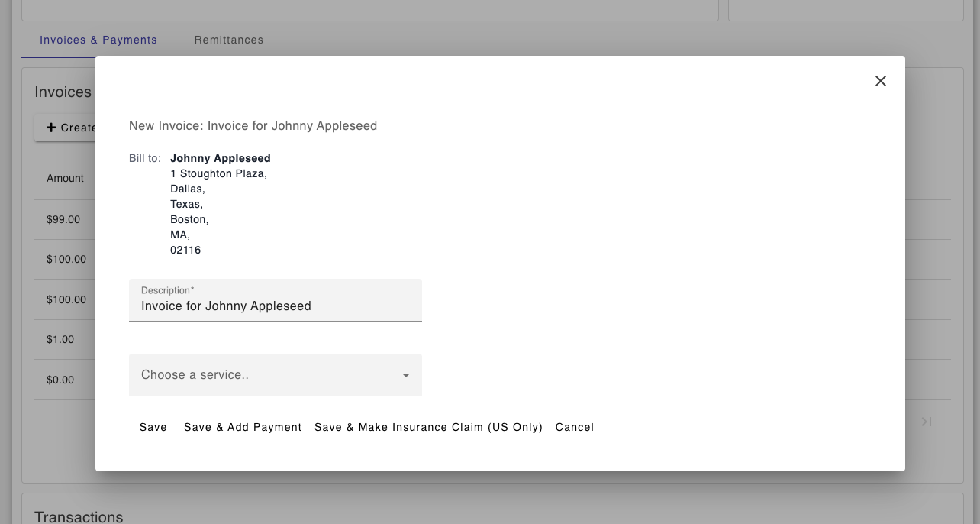The width and height of the screenshot is (980, 524).
Task: Save the new invoice
Action: [x=153, y=427]
